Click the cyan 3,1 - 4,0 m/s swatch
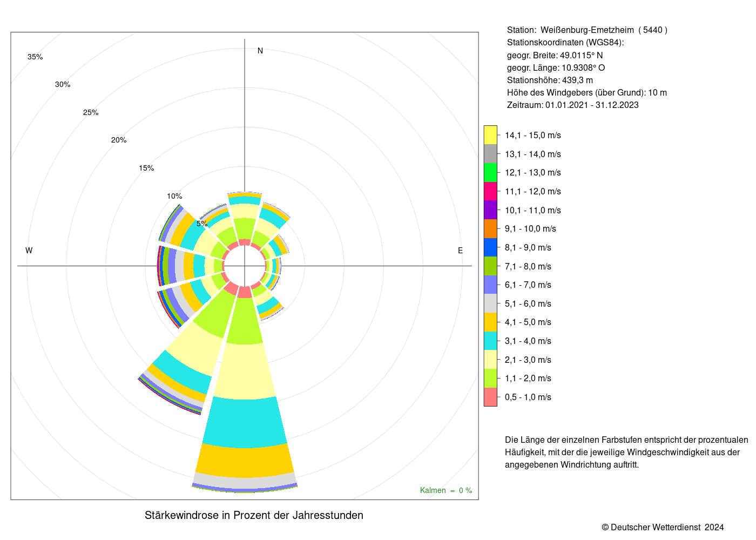756x540 pixels. [490, 341]
